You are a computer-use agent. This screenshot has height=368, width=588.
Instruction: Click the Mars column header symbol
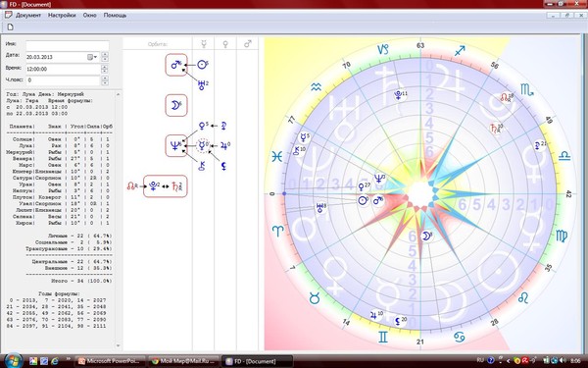[x=248, y=44]
